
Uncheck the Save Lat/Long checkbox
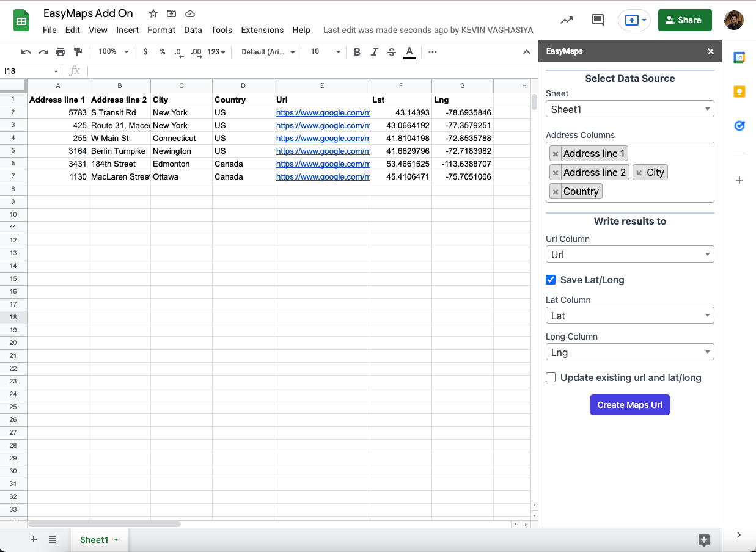tap(551, 280)
